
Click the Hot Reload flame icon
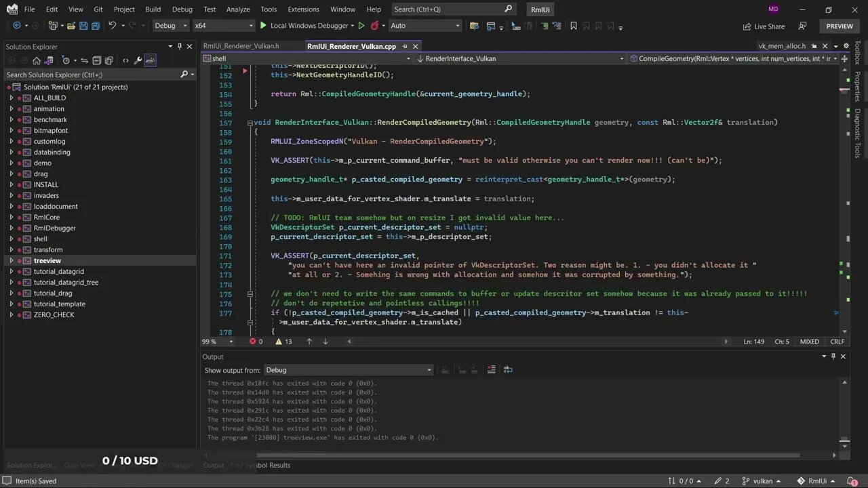coord(374,26)
